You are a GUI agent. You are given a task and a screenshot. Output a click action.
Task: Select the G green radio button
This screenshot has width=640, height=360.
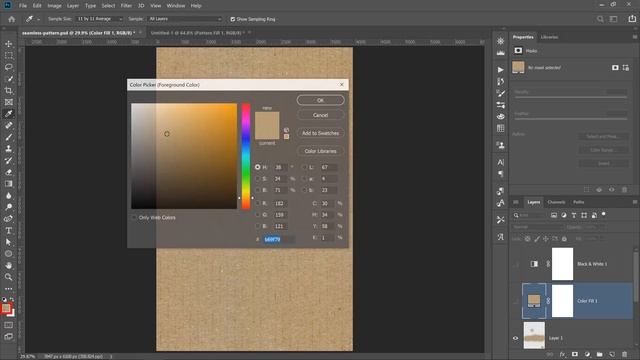click(258, 215)
